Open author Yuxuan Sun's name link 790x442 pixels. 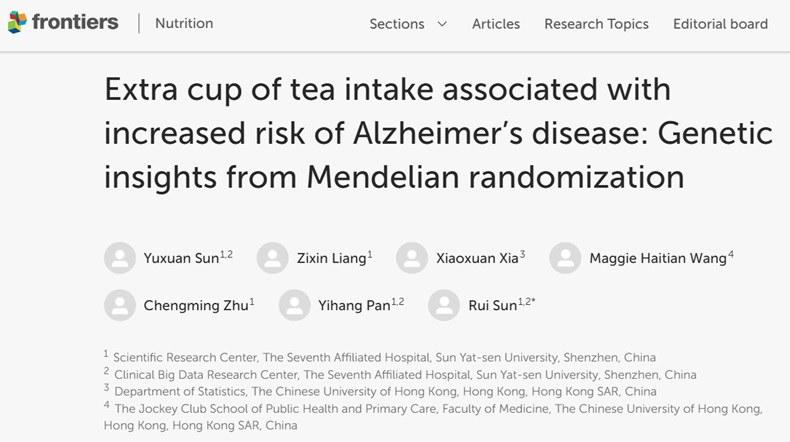pyautogui.click(x=180, y=258)
